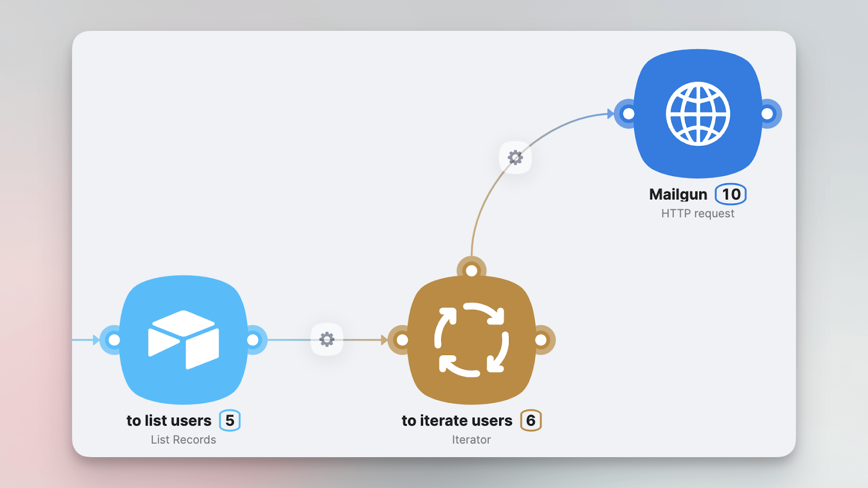This screenshot has width=868, height=488.
Task: Click the number 5 badge beside to list users
Action: click(230, 420)
